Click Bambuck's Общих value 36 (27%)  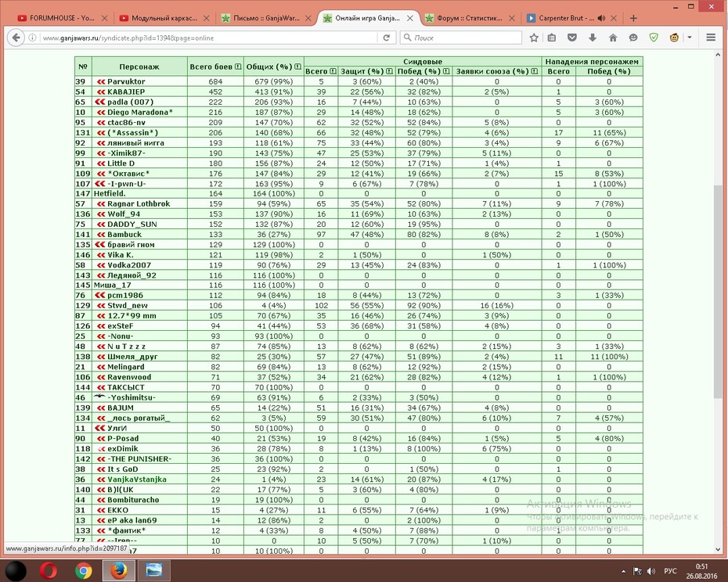click(274, 235)
